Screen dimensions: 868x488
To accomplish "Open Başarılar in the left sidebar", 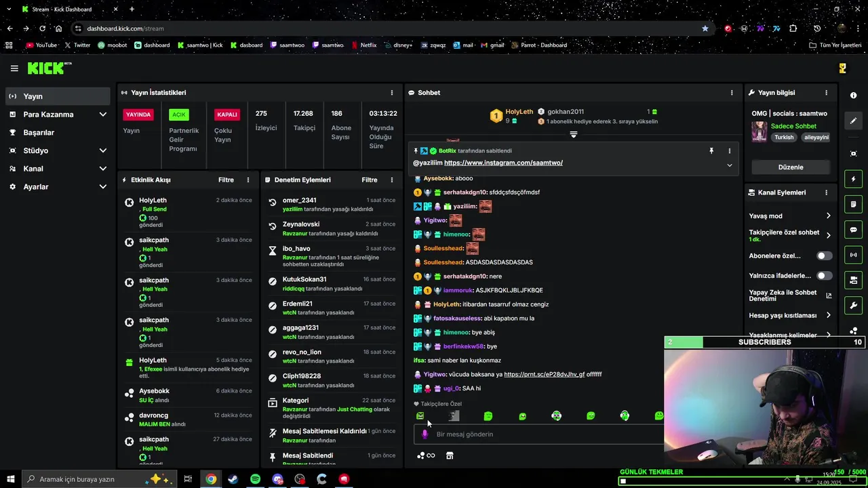I will tap(57, 133).
